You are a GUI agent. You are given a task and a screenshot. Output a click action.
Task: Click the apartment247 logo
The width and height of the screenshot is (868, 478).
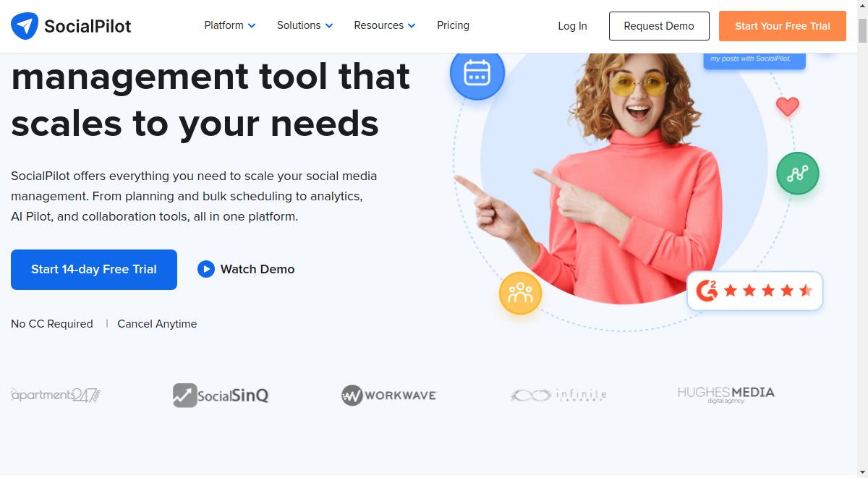coord(56,395)
